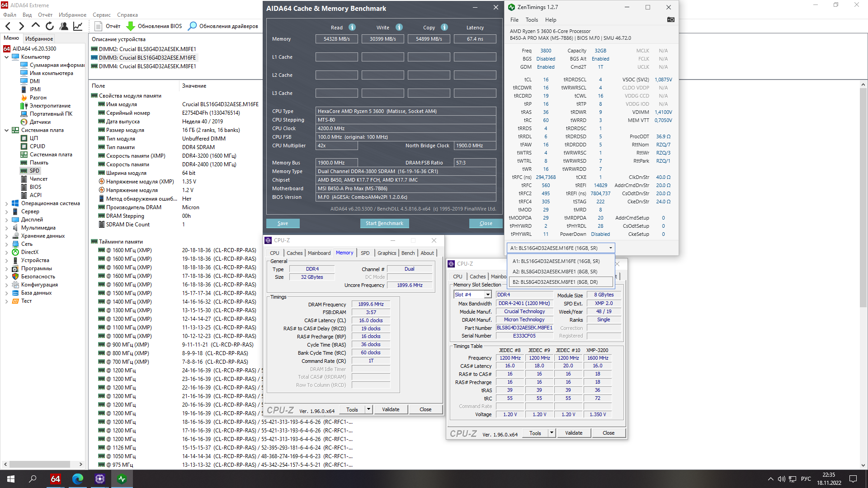Image resolution: width=868 pixels, height=488 pixels.
Task: Expand the Дисплей tree node
Action: (6, 220)
